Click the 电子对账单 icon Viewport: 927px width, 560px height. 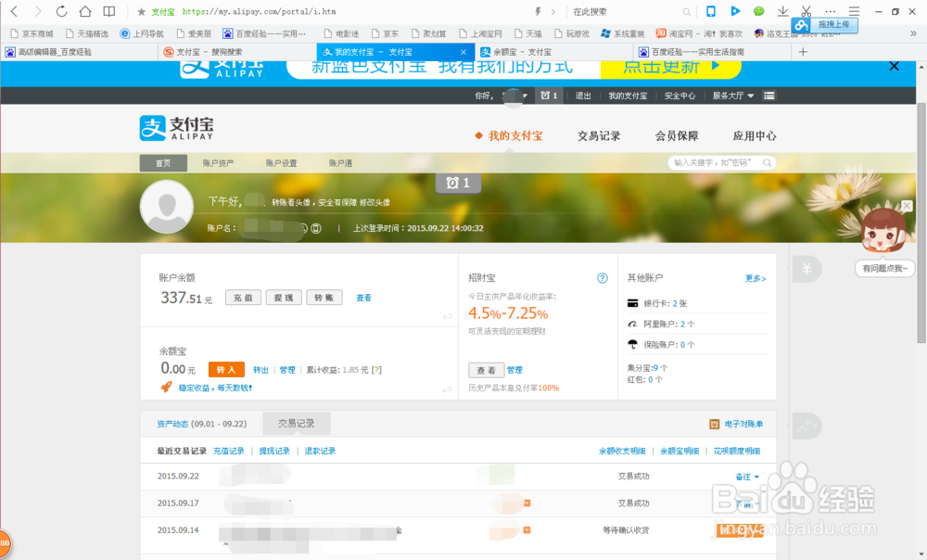click(x=714, y=424)
